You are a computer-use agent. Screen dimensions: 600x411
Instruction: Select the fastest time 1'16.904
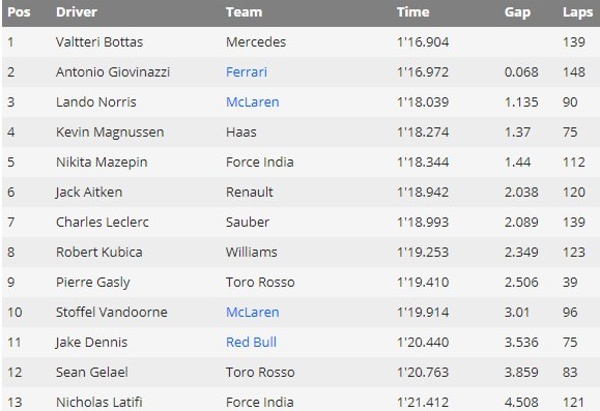tap(421, 42)
